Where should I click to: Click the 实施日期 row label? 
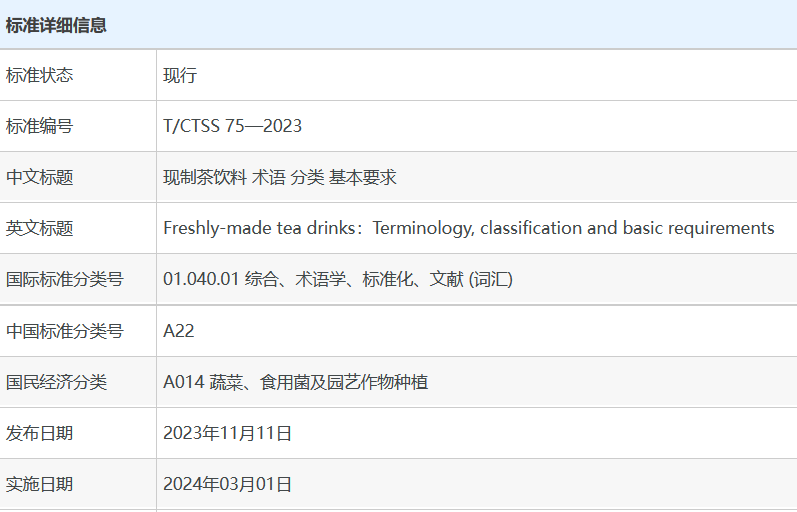tap(40, 484)
